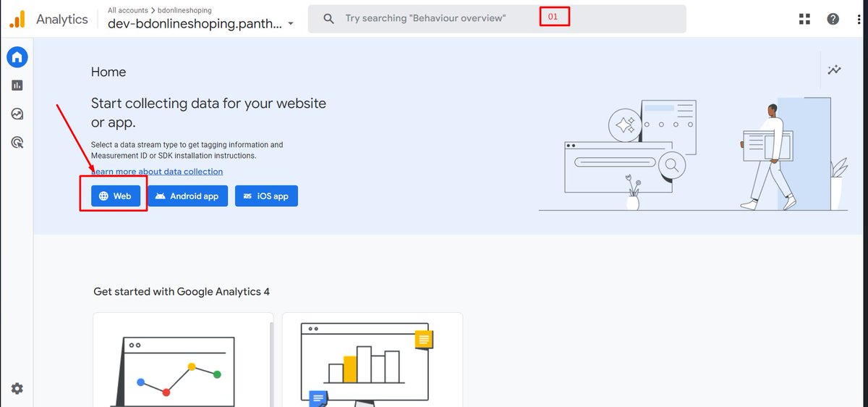The image size is (868, 407).
Task: Open the Help question mark icon
Action: 833,19
